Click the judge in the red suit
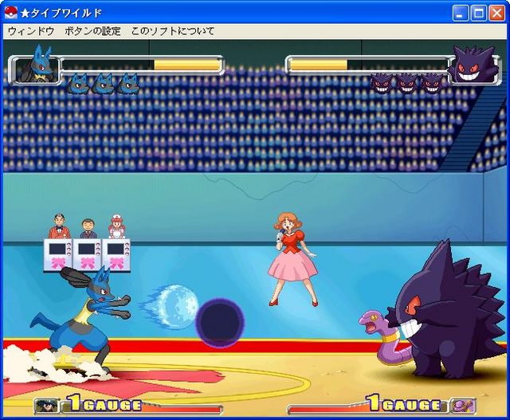 click(x=59, y=226)
